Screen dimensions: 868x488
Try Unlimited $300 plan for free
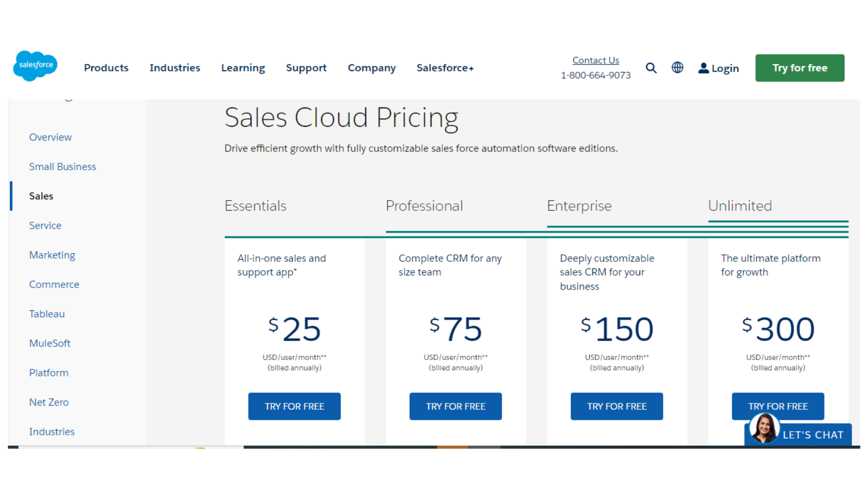click(x=778, y=406)
